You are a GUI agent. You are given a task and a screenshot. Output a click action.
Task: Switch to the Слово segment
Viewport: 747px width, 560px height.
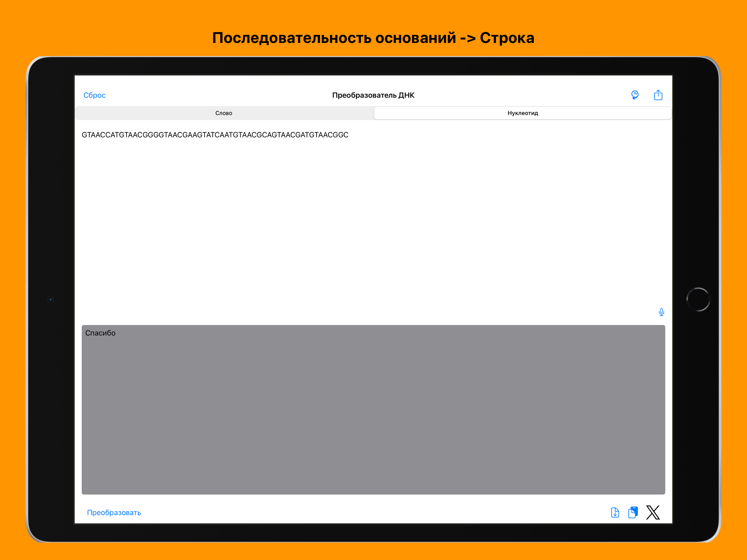(x=224, y=113)
